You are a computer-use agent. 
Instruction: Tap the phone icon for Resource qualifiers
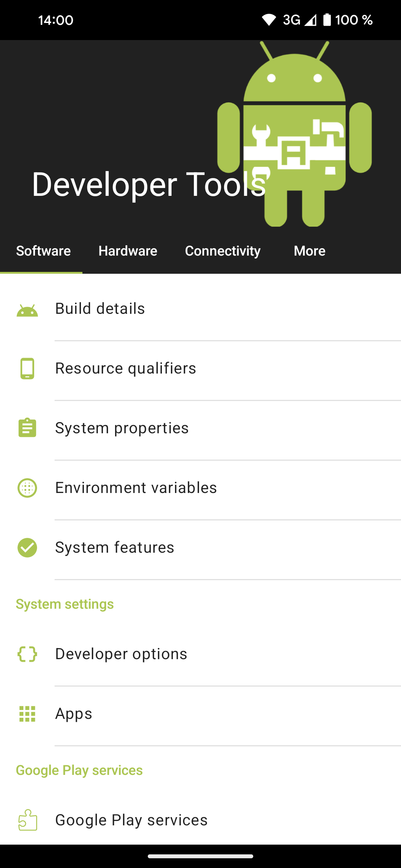point(27,368)
